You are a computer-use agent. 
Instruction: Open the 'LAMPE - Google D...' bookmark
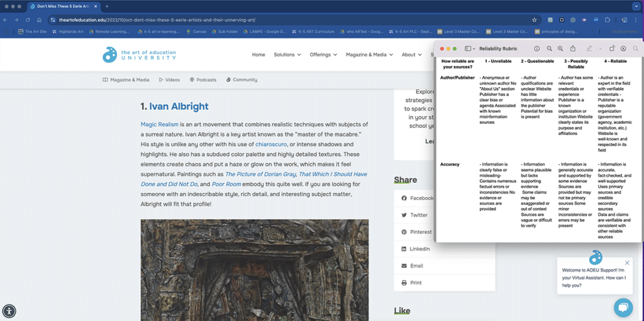pos(265,31)
